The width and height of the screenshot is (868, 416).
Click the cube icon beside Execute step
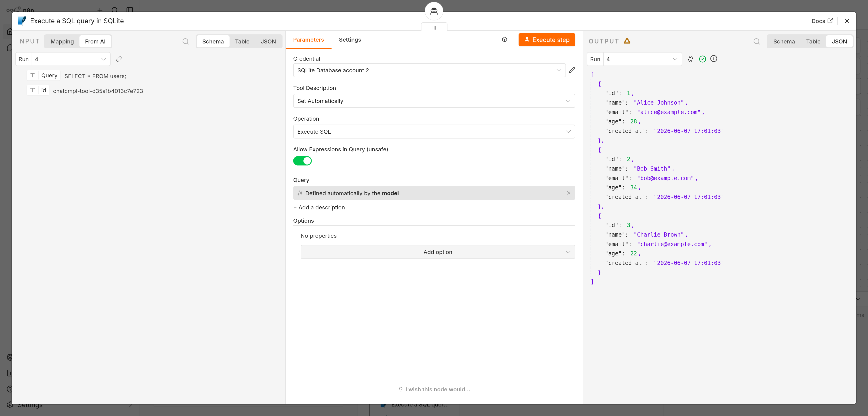504,40
